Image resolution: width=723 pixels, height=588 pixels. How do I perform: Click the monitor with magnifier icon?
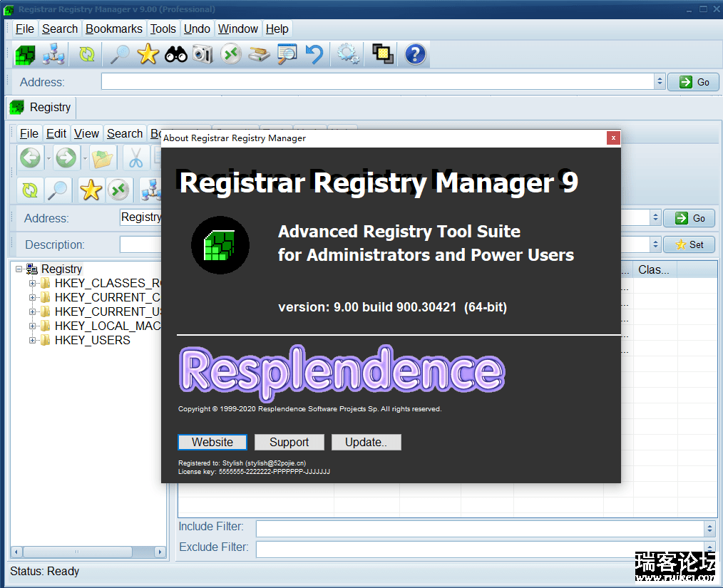[287, 55]
